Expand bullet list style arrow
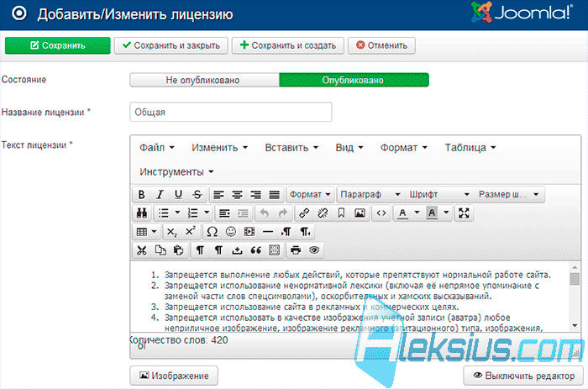This screenshot has height=389, width=588. tap(178, 213)
